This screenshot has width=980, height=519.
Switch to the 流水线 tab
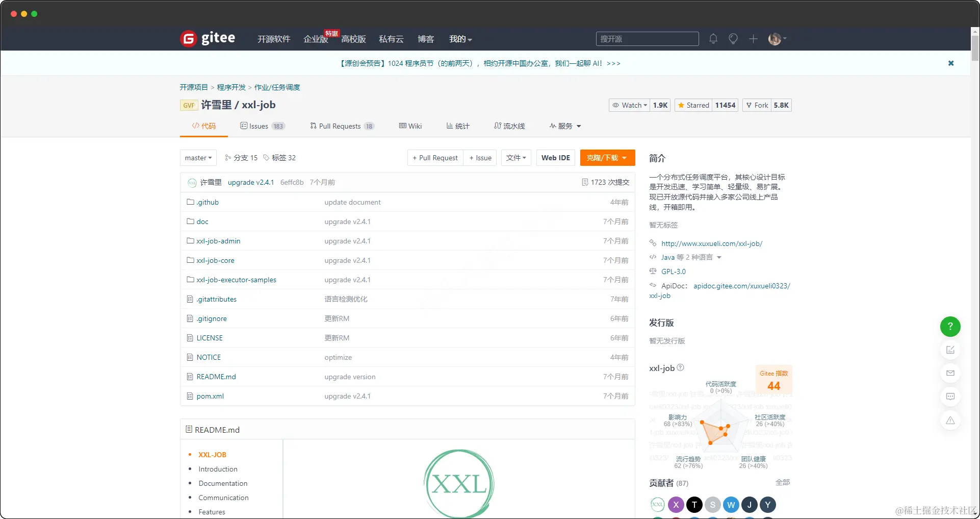(509, 126)
